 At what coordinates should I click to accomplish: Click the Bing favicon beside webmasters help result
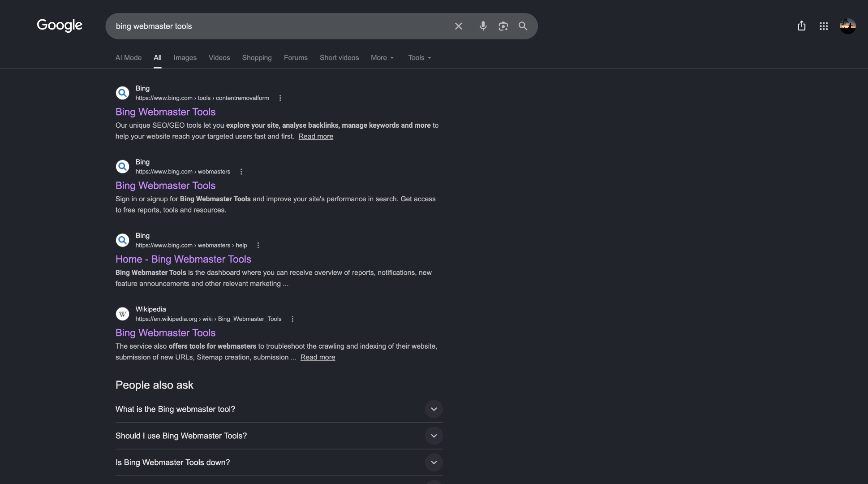[123, 240]
